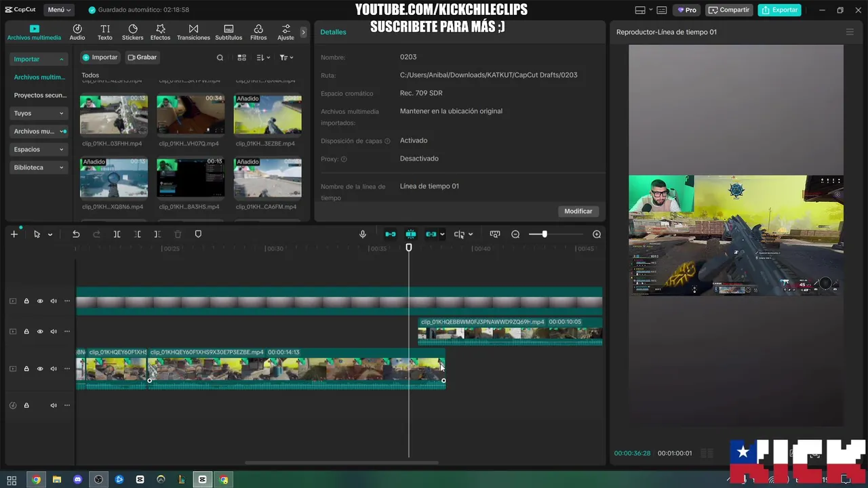Open the pointer tool mode dropdown

click(50, 235)
